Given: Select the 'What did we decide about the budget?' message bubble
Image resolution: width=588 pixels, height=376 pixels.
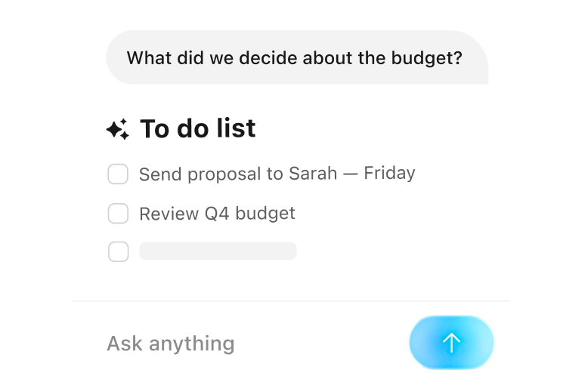Looking at the screenshot, I should pyautogui.click(x=297, y=57).
